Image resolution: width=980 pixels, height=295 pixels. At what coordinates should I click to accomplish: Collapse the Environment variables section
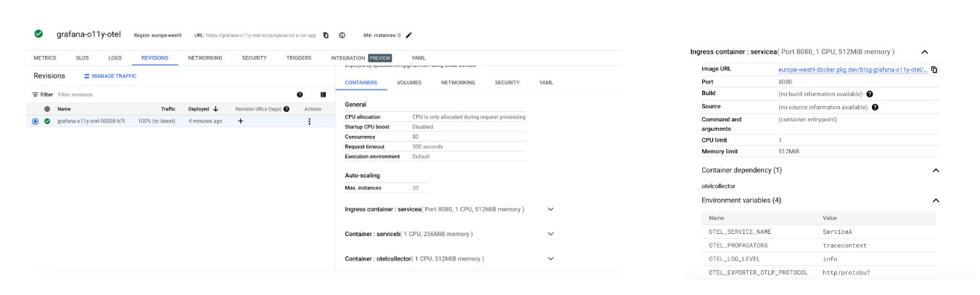[936, 201]
